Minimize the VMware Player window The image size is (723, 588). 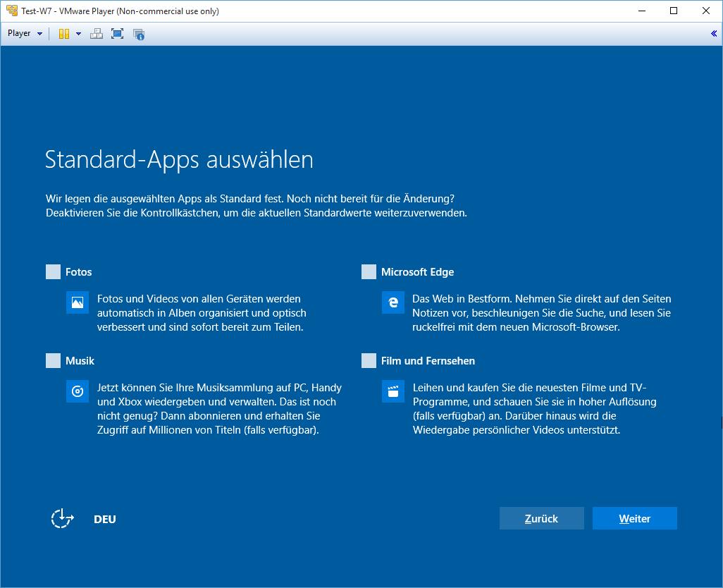(x=641, y=11)
